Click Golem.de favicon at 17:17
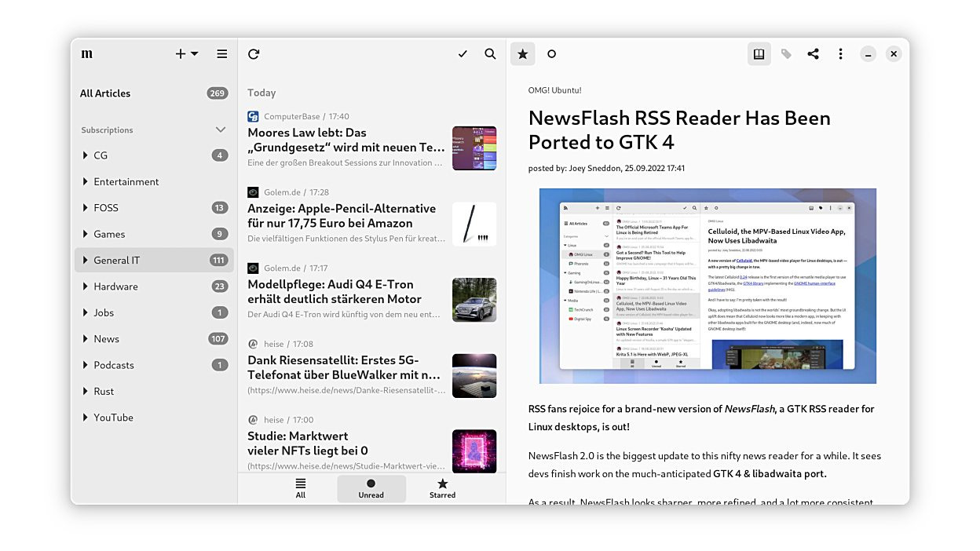Image resolution: width=980 pixels, height=551 pixels. (x=253, y=268)
